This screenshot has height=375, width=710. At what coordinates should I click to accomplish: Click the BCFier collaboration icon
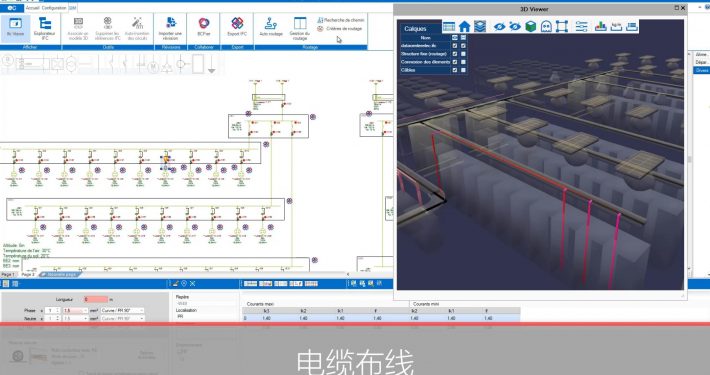[204, 27]
